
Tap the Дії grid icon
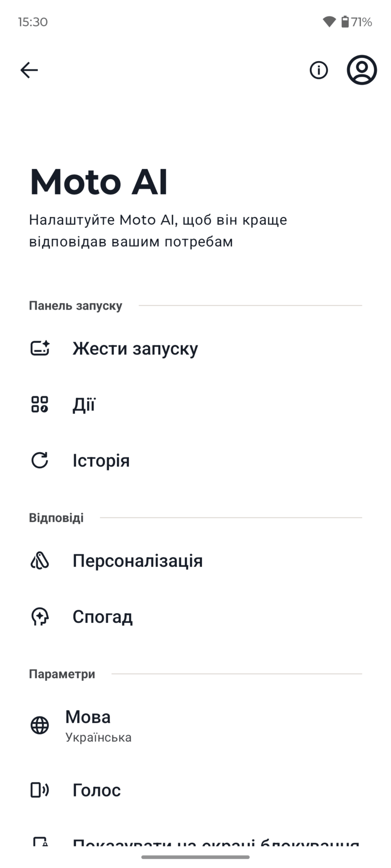tap(40, 405)
